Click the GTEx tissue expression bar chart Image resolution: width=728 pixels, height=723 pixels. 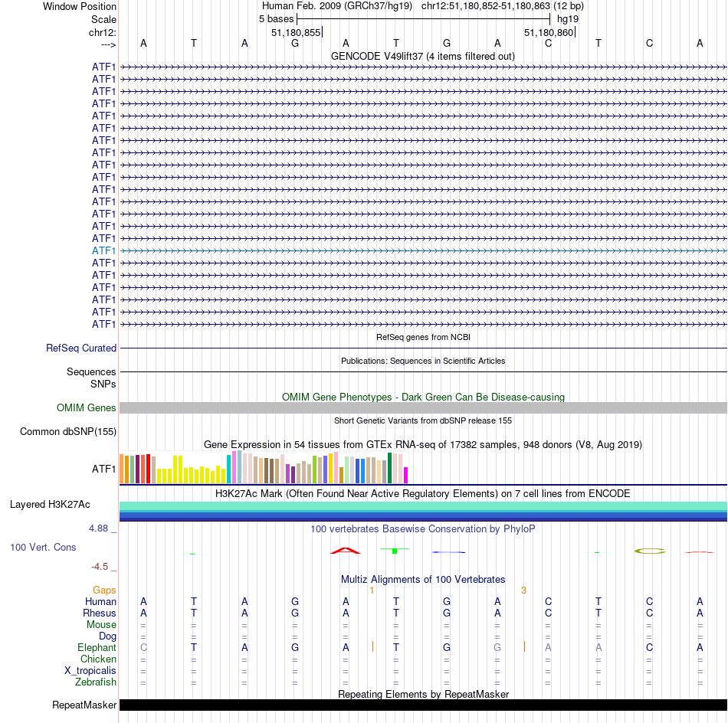264,467
